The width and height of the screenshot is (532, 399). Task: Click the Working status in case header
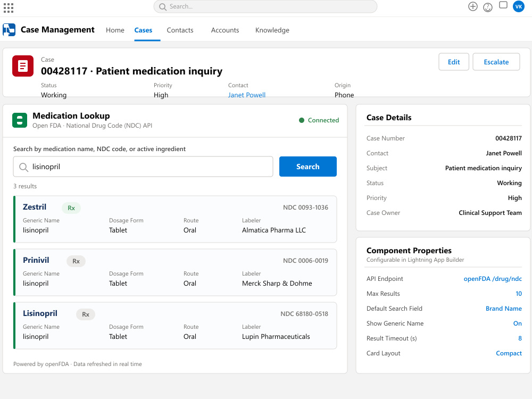[54, 95]
